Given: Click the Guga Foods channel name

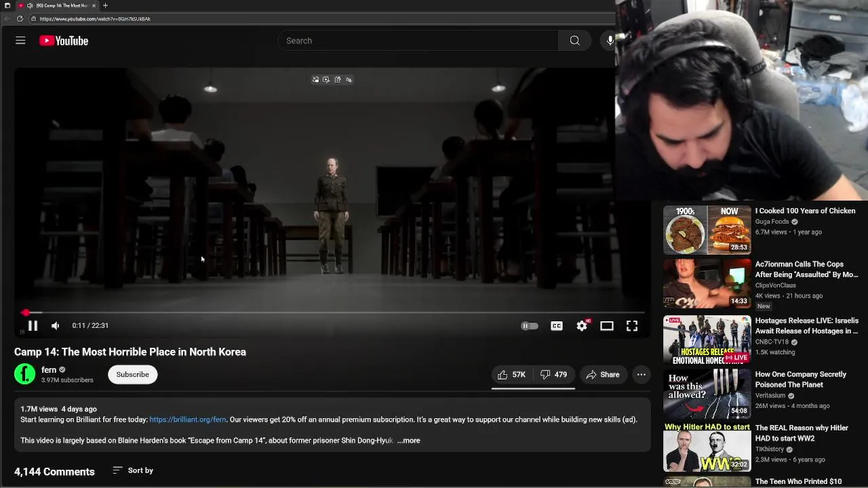Looking at the screenshot, I should pyautogui.click(x=772, y=222).
